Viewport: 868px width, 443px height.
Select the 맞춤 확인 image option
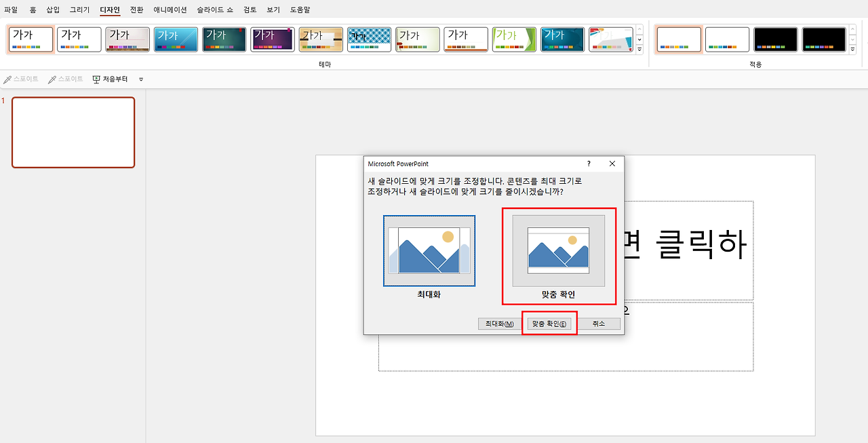tap(558, 257)
